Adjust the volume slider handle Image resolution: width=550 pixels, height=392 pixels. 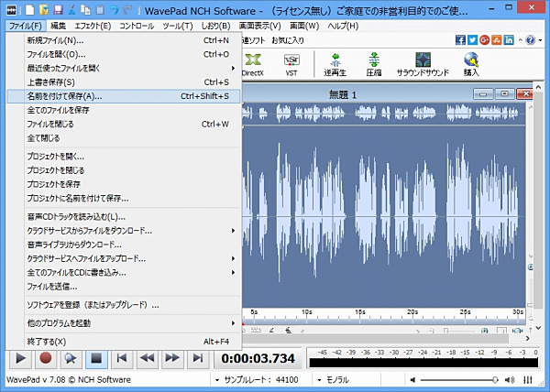[495, 380]
